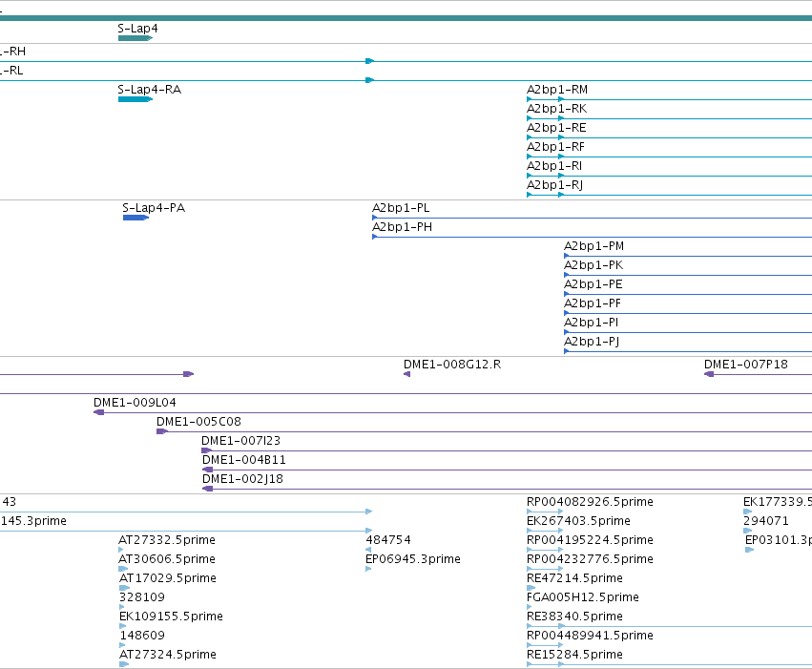
Task: Click the A2bp1-PF protein label
Action: (592, 303)
